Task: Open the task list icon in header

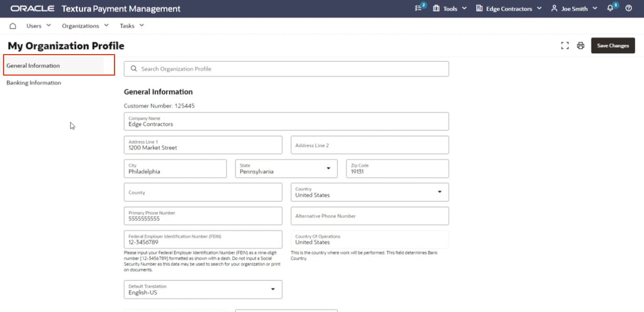Action: 420,8
